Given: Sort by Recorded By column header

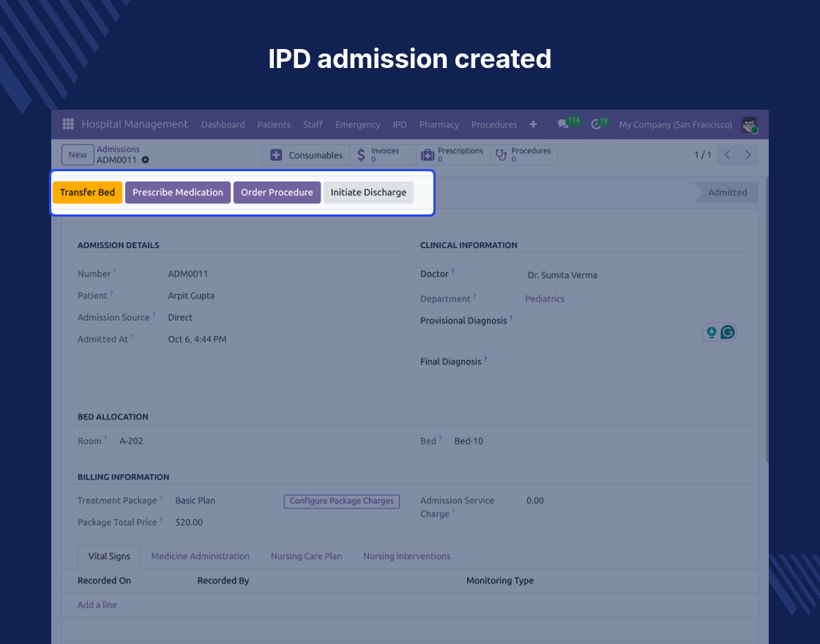Looking at the screenshot, I should [223, 581].
